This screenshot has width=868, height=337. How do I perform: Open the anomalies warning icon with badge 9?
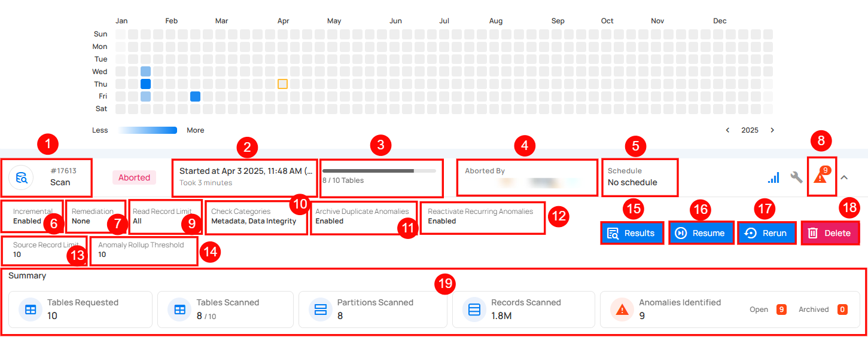coord(821,177)
